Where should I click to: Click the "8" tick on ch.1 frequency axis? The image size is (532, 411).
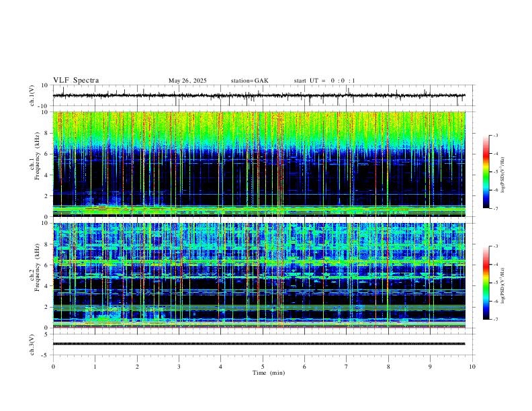(x=47, y=133)
